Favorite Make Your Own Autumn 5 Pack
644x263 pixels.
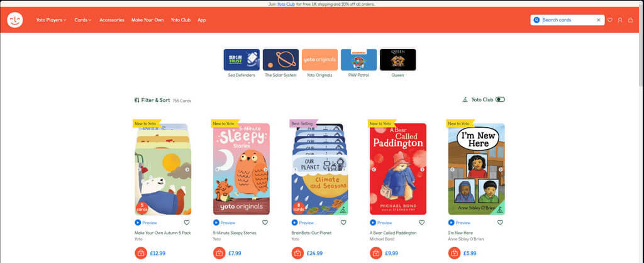[x=186, y=222]
